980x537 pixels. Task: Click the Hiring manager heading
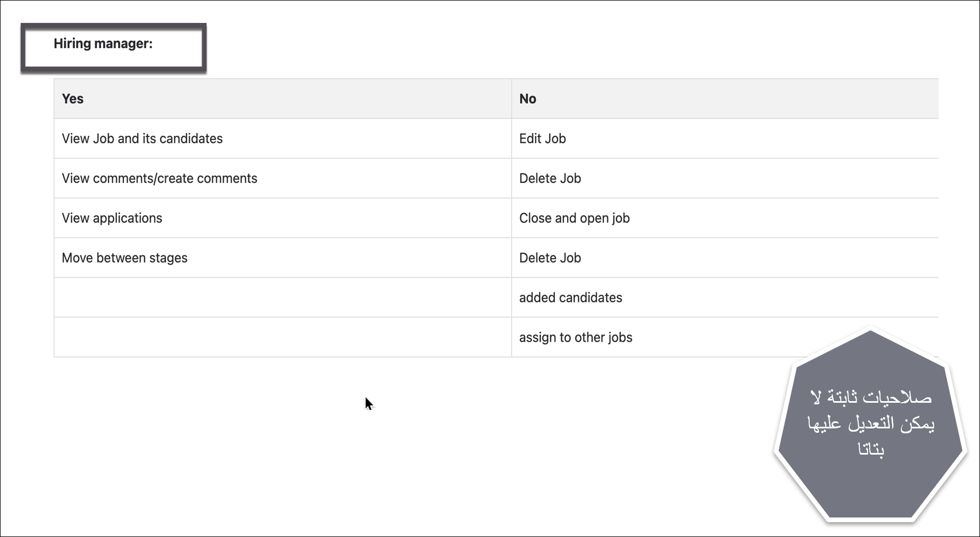click(x=103, y=44)
